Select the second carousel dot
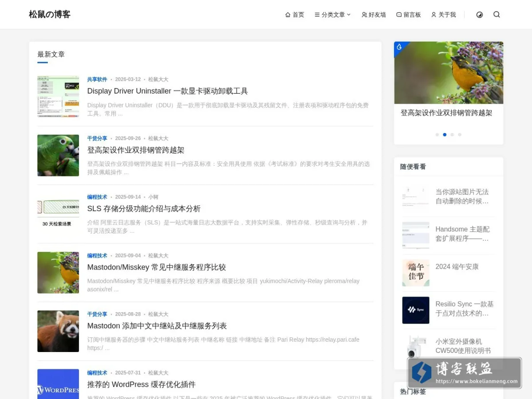532x399 pixels. click(x=445, y=134)
